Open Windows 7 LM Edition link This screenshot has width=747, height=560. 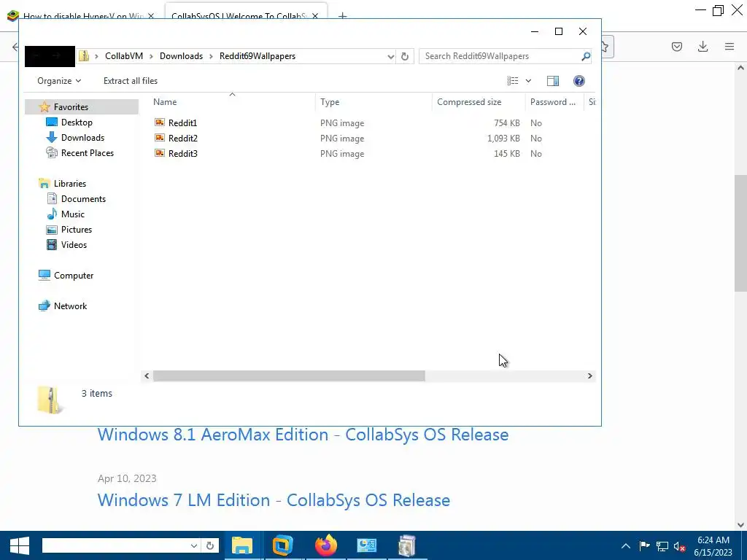pyautogui.click(x=274, y=500)
